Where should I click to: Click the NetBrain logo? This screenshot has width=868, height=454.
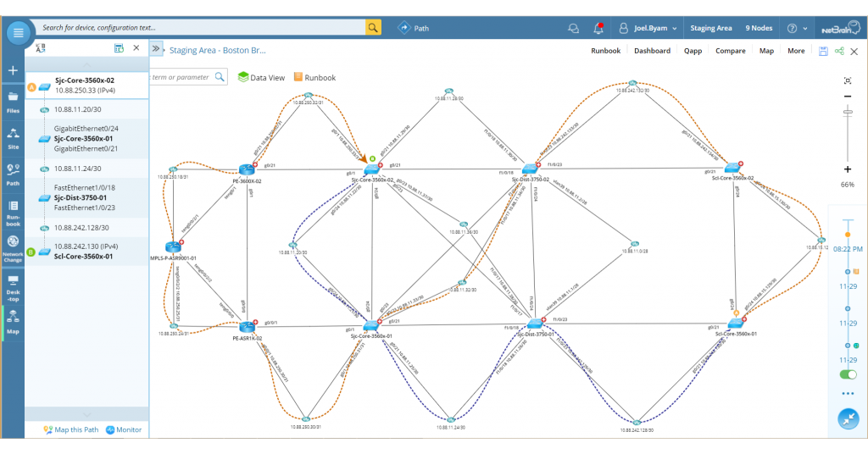[x=840, y=29]
